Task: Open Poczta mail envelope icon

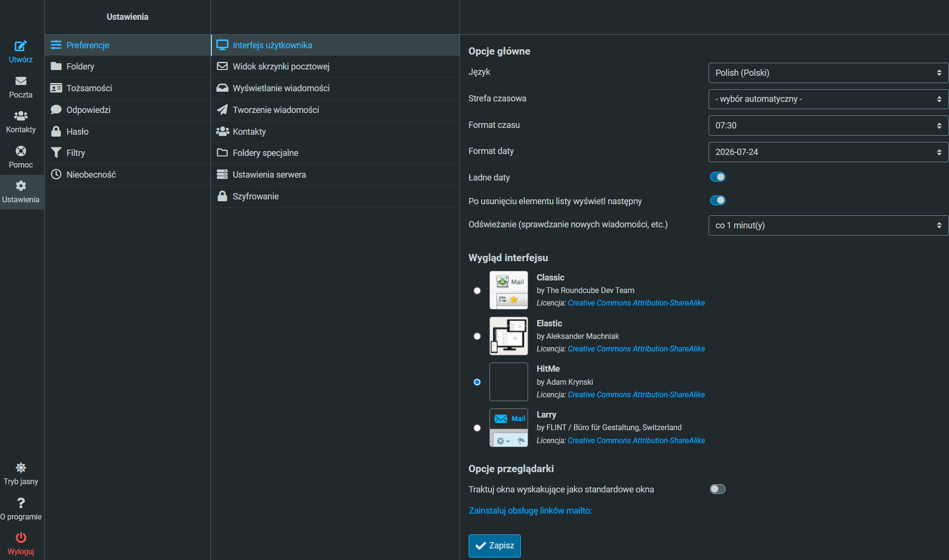Action: pyautogui.click(x=20, y=81)
